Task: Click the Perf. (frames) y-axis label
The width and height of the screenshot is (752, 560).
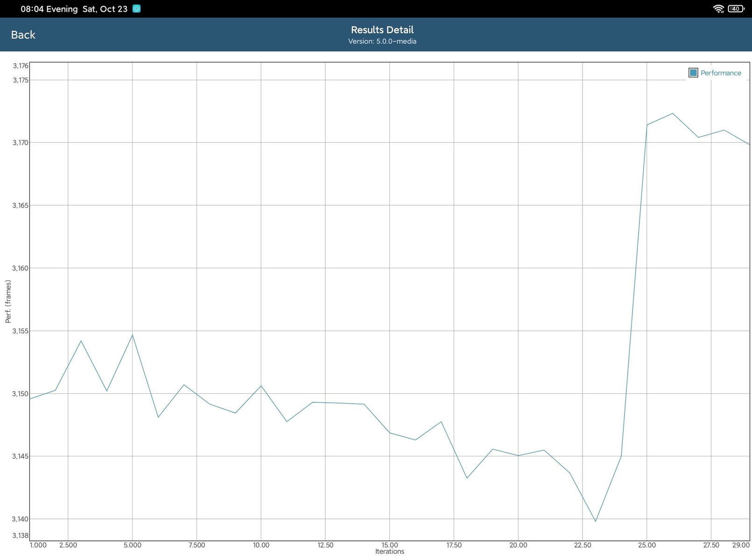Action: [x=8, y=301]
